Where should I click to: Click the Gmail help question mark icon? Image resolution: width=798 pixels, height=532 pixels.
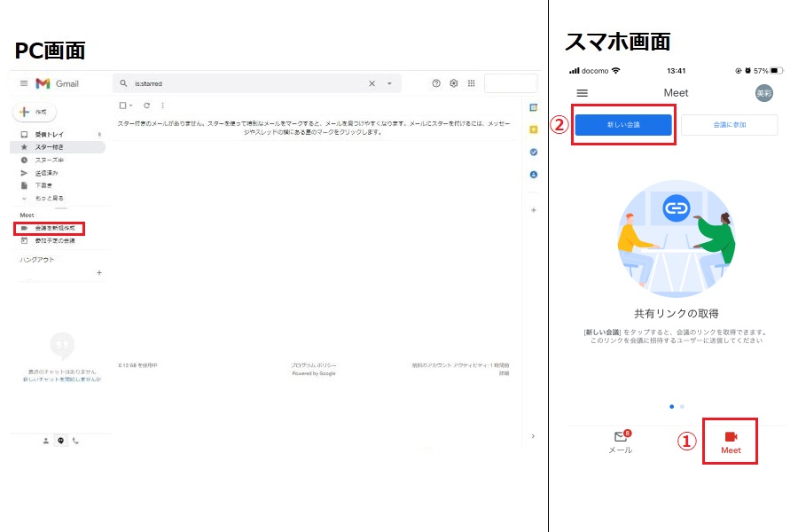point(436,83)
